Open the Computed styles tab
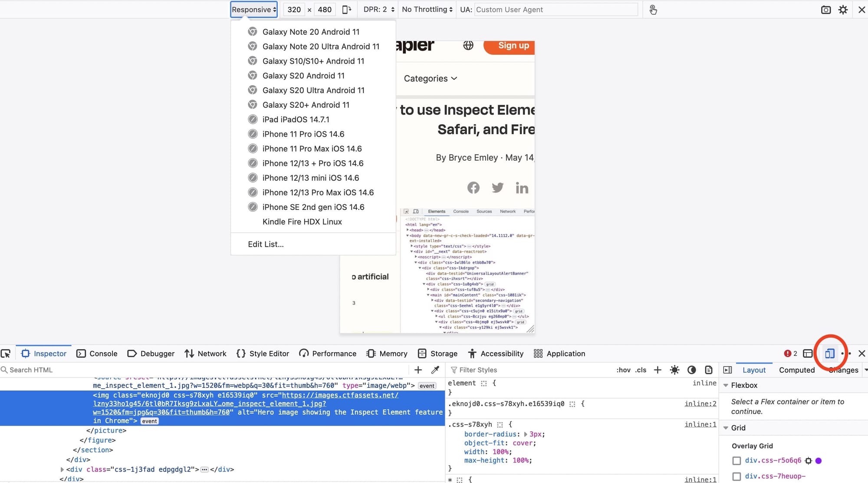 click(797, 370)
